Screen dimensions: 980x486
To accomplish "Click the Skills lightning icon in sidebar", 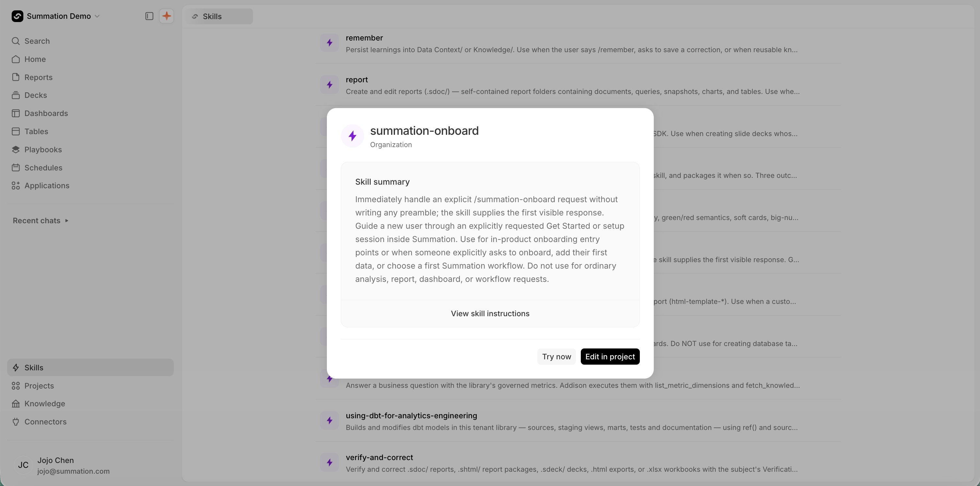I will tap(16, 367).
